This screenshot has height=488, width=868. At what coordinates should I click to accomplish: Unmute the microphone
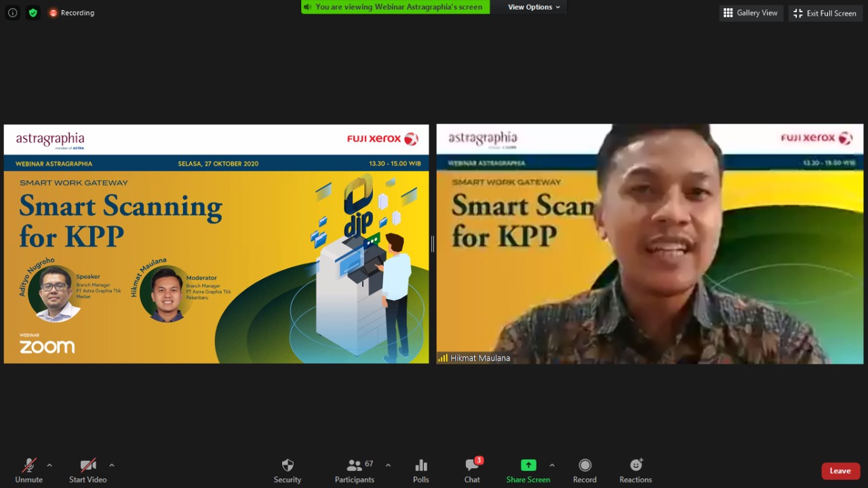[x=29, y=471]
